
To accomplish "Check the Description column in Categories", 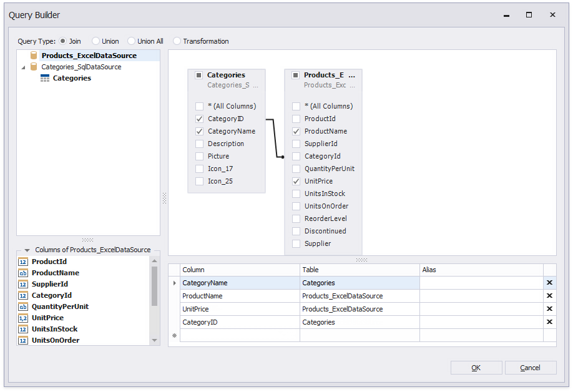I will 200,144.
